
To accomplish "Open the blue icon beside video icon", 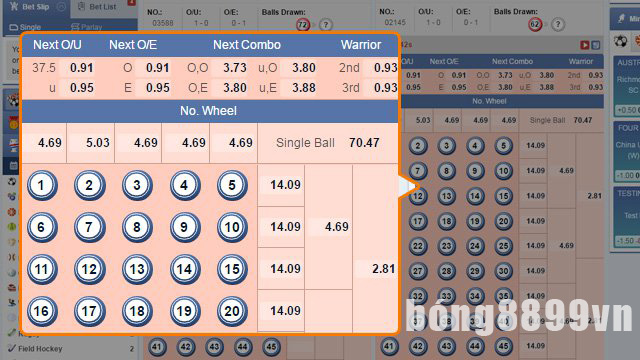I will pyautogui.click(x=596, y=45).
